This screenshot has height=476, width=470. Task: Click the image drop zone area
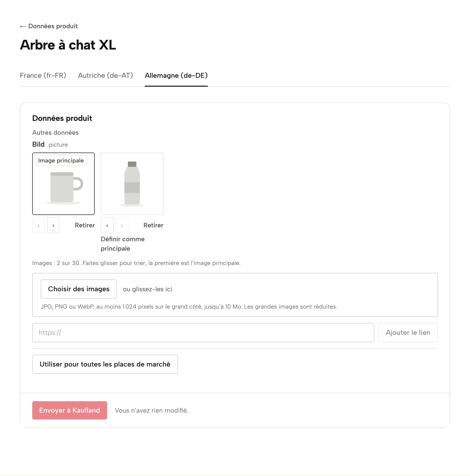(x=235, y=295)
